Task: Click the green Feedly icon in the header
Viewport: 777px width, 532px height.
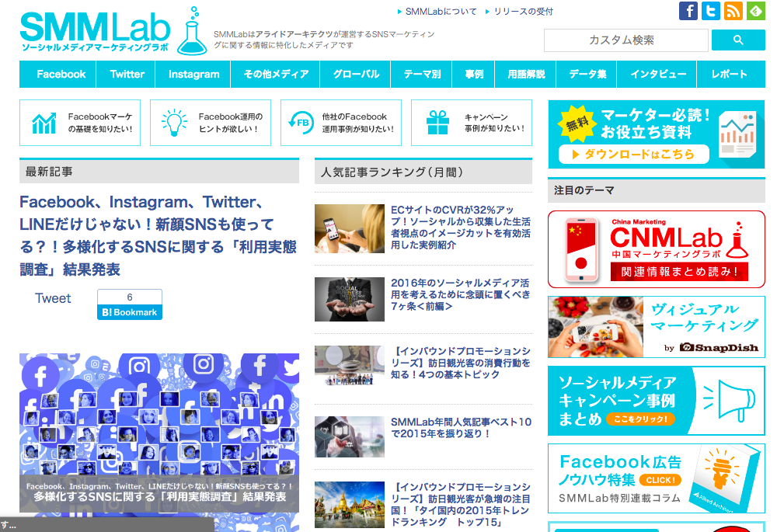Action: coord(756,10)
